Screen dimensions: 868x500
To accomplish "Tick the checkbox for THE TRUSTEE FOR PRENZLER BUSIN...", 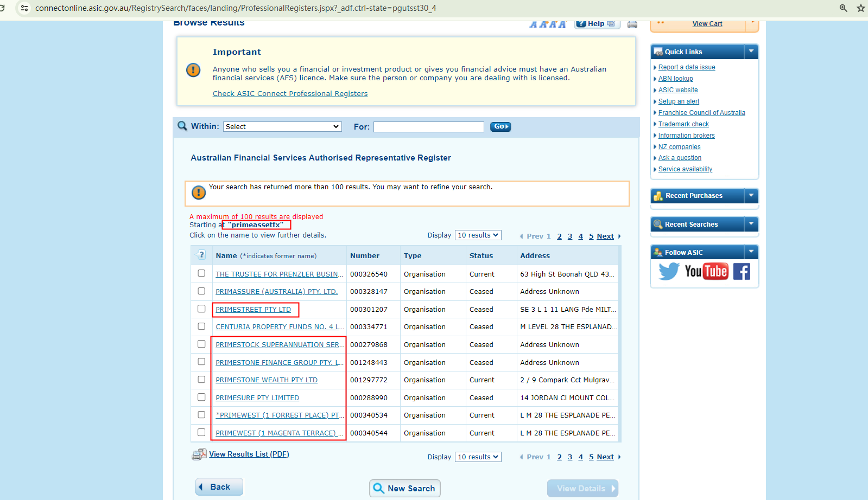I will (x=201, y=273).
